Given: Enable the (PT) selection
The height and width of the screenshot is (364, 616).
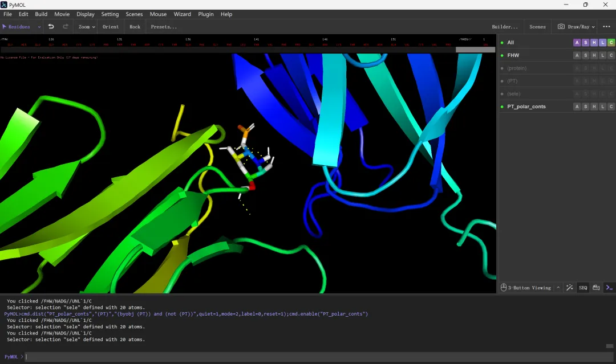Looking at the screenshot, I should click(x=502, y=81).
